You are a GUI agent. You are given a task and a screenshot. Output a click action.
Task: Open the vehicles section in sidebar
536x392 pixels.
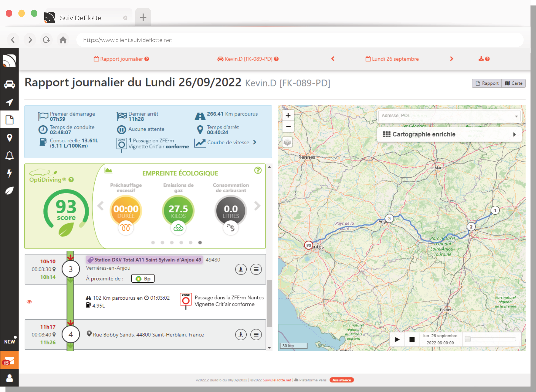point(9,85)
